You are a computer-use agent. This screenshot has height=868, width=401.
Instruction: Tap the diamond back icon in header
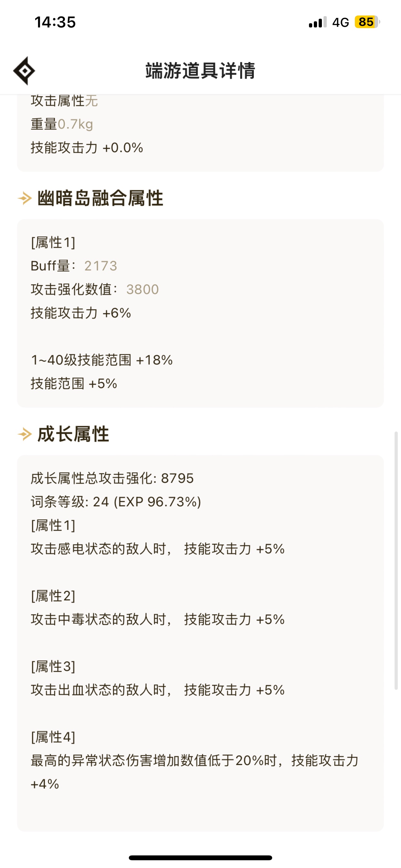(x=24, y=71)
